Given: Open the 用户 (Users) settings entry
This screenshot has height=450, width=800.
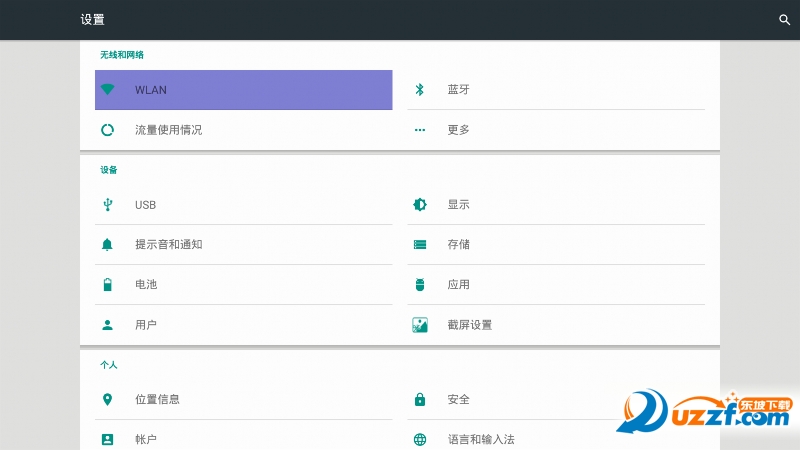Looking at the screenshot, I should click(146, 325).
